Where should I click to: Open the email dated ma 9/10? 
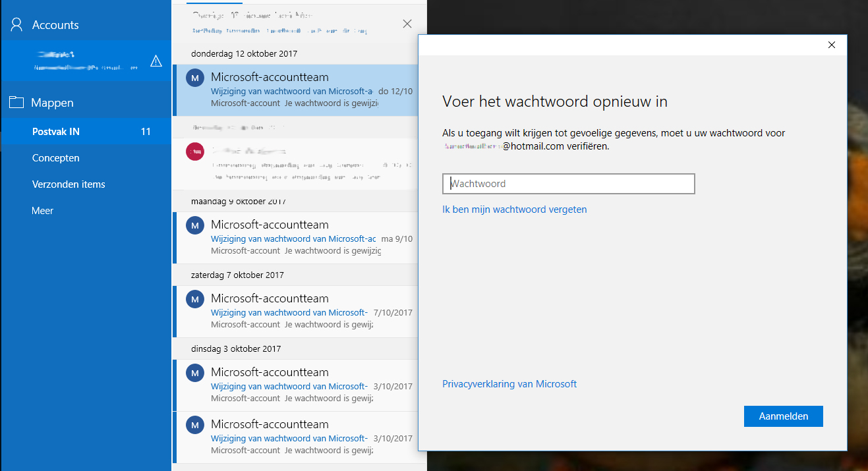[295, 237]
